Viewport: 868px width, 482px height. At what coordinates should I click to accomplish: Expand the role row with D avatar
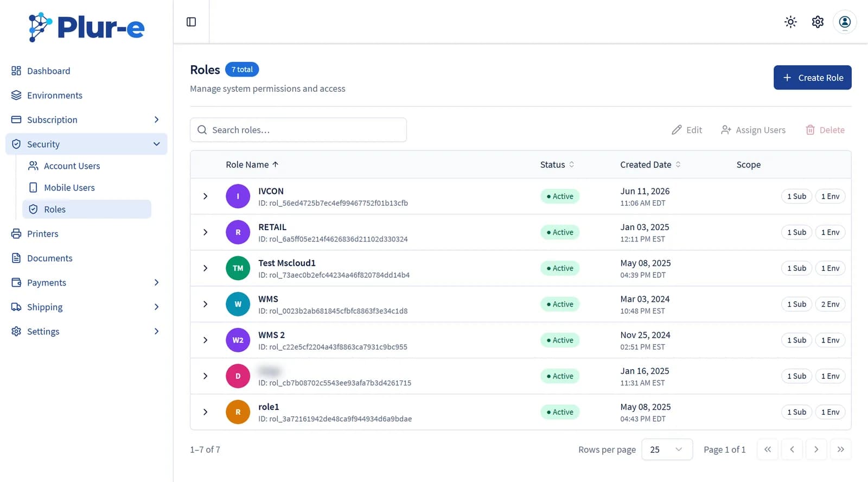coord(205,376)
